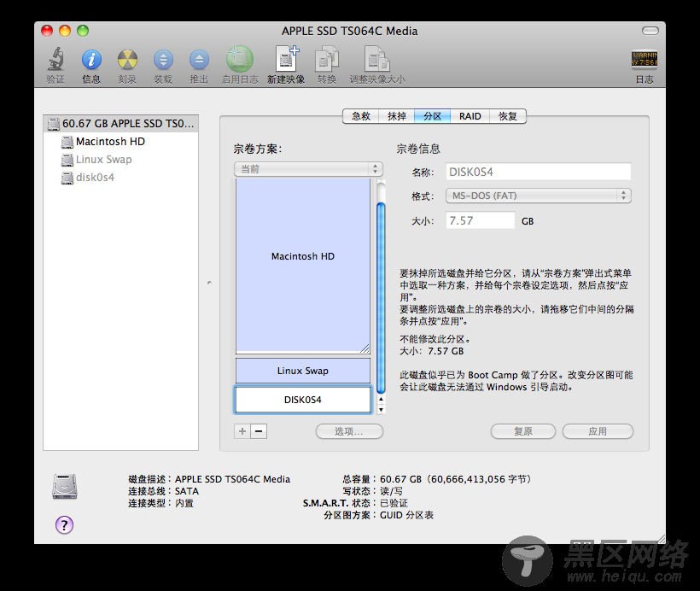Click the scrollbar down arrow
Image resolution: width=700 pixels, height=591 pixels.
click(381, 409)
